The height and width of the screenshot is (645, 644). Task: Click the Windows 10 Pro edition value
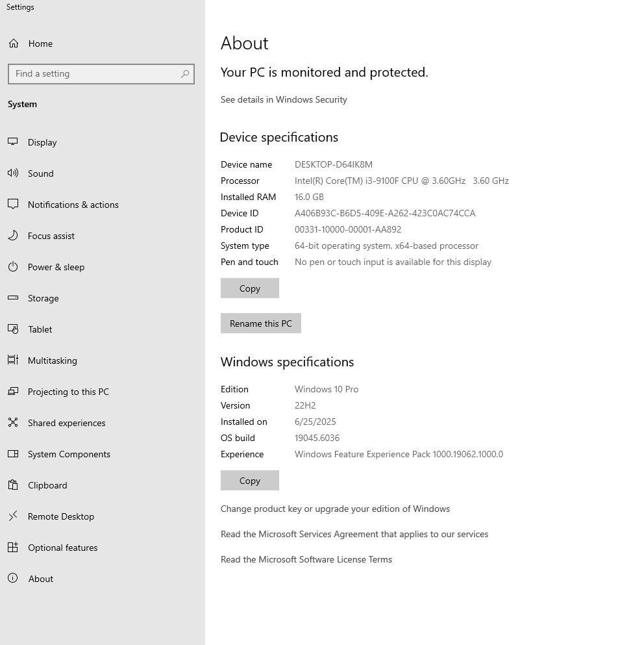pyautogui.click(x=327, y=389)
